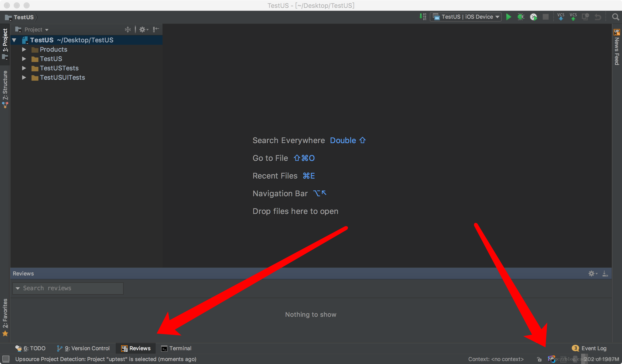Collapse the TestUS root project node
The width and height of the screenshot is (622, 364).
(x=14, y=40)
